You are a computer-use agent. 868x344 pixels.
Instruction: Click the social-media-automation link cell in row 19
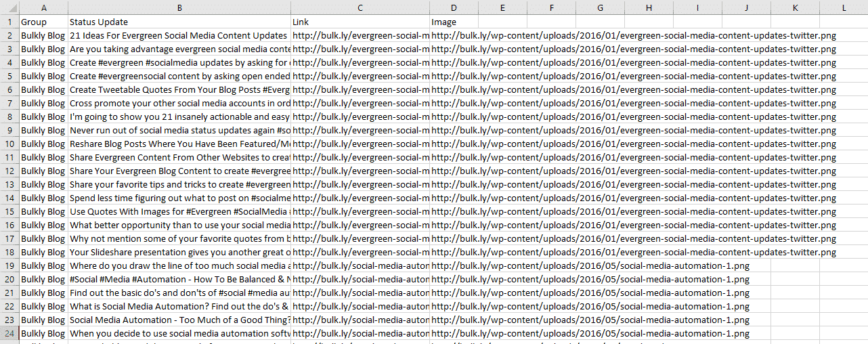click(360, 265)
